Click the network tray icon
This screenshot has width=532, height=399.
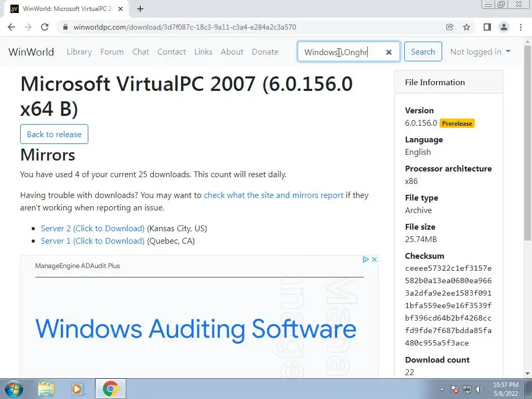click(x=467, y=389)
